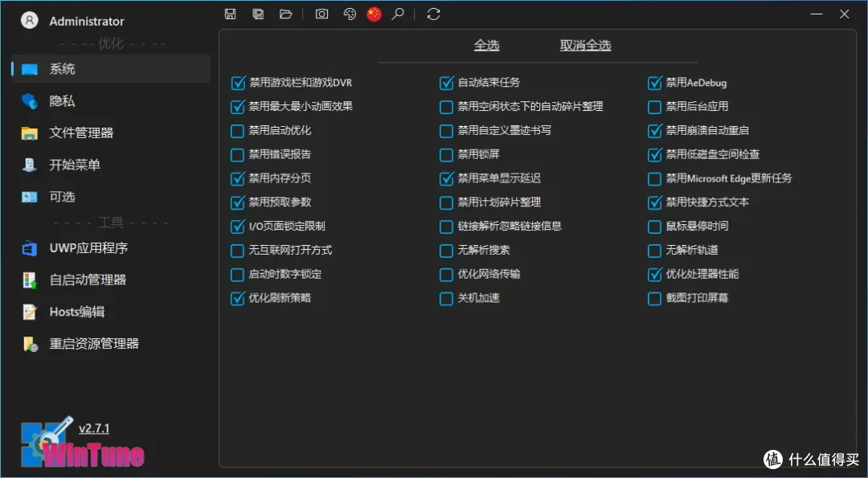868x478 pixels.
Task: Check 禁用自定义墨迹书写 checkbox
Action: tap(446, 131)
